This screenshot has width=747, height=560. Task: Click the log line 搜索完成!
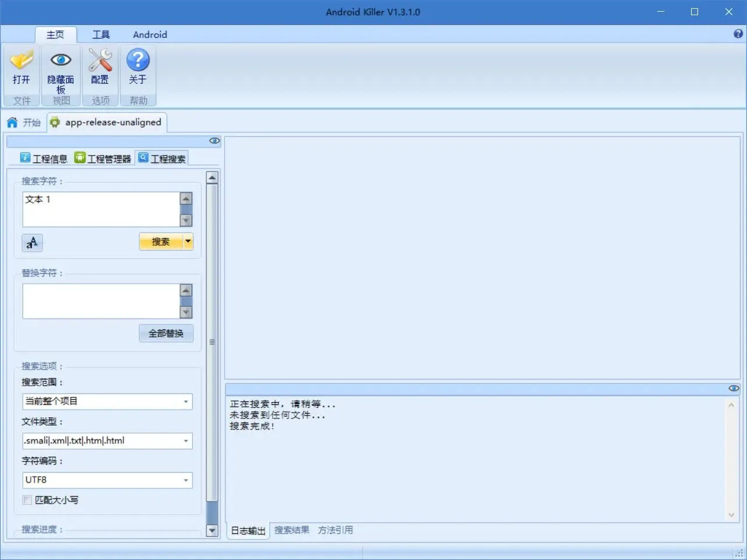click(x=252, y=426)
